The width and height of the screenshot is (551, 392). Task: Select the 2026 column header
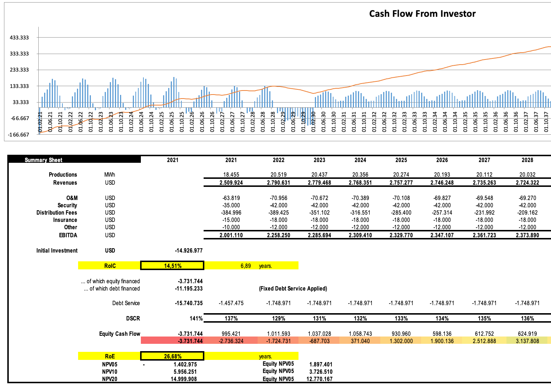(x=442, y=160)
